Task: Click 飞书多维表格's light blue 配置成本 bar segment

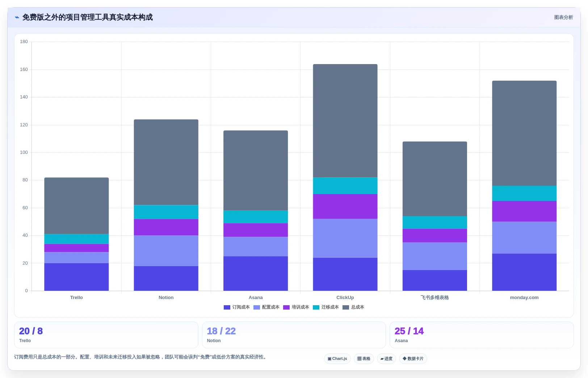Action: click(x=435, y=256)
